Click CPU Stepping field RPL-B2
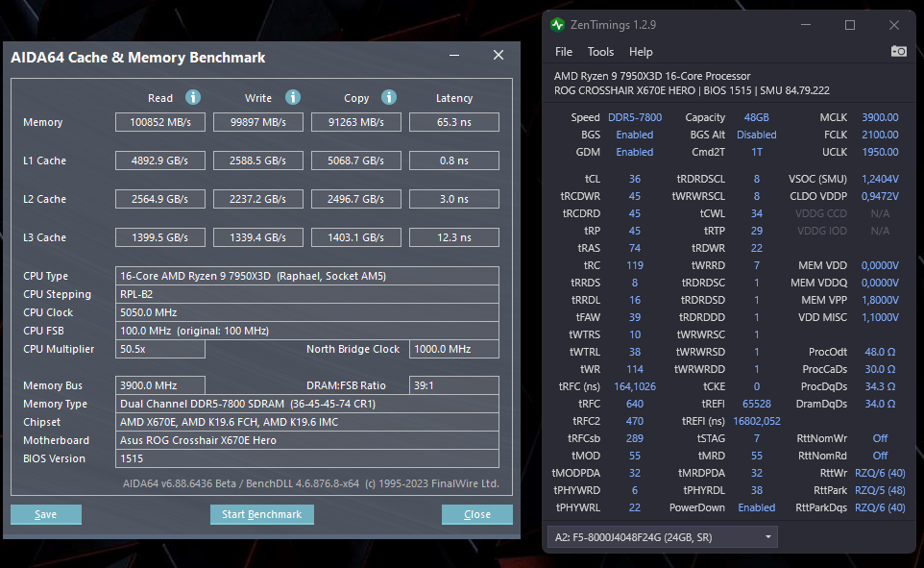 307,294
